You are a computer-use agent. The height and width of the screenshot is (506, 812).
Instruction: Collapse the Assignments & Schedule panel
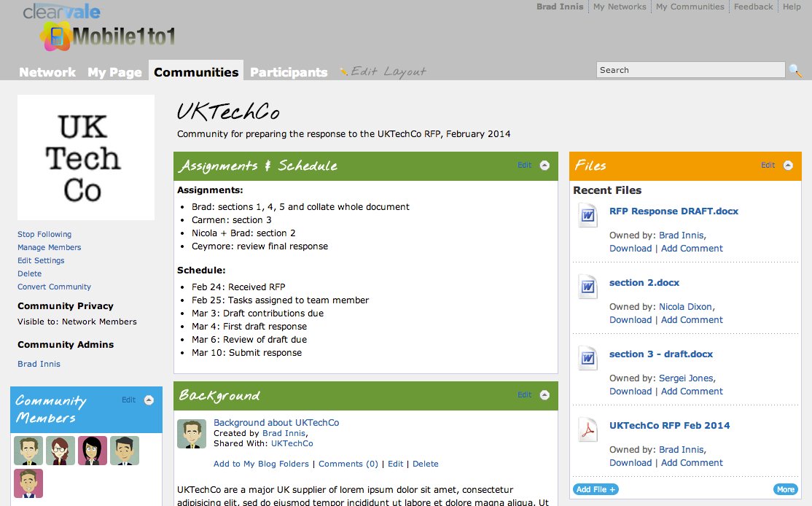click(544, 166)
